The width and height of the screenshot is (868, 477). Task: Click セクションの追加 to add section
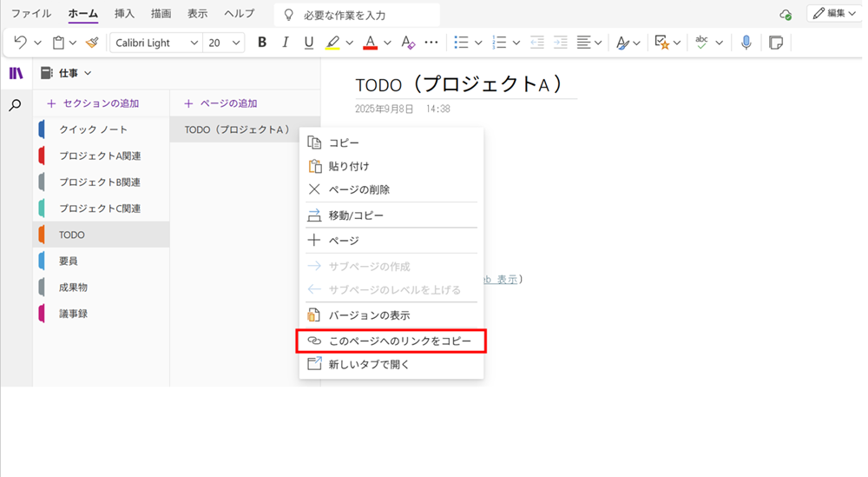93,103
